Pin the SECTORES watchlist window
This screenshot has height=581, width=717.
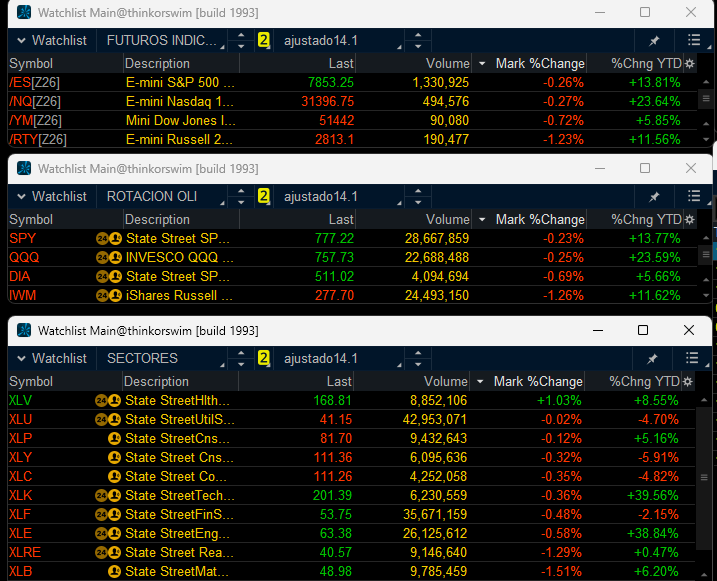click(x=652, y=358)
